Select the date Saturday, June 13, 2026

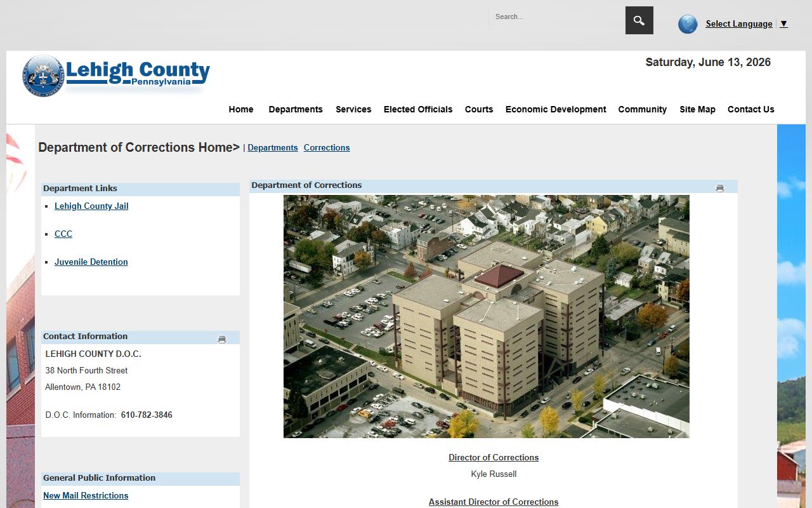pos(708,62)
